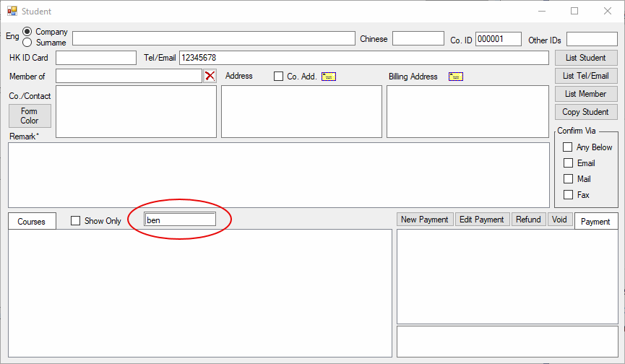The width and height of the screenshot is (625, 364).
Task: Click the Edit Payment button
Action: (482, 220)
